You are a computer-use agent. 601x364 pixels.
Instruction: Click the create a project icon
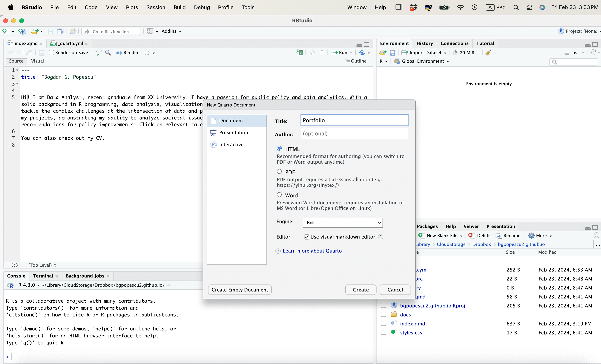22,31
